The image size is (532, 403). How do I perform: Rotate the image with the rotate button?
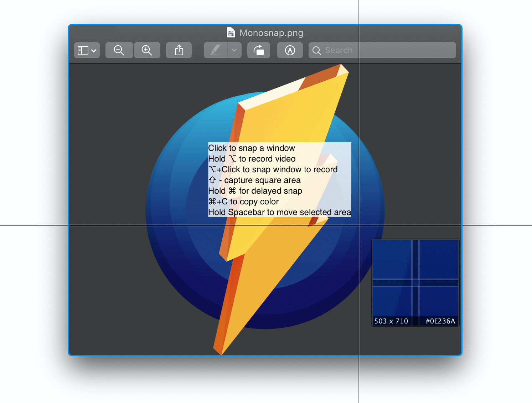click(259, 50)
